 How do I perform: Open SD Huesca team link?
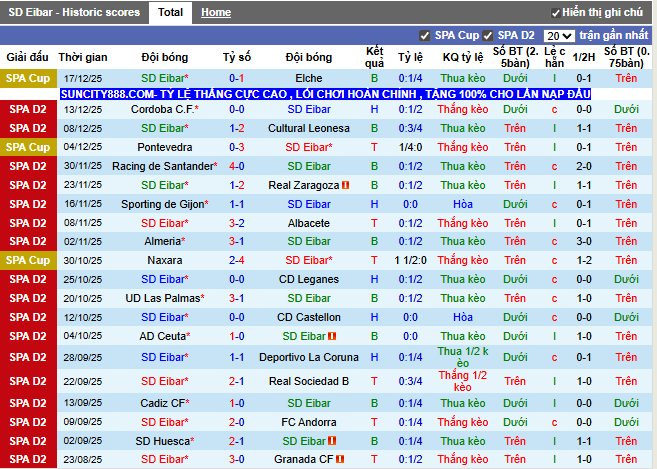click(x=163, y=441)
